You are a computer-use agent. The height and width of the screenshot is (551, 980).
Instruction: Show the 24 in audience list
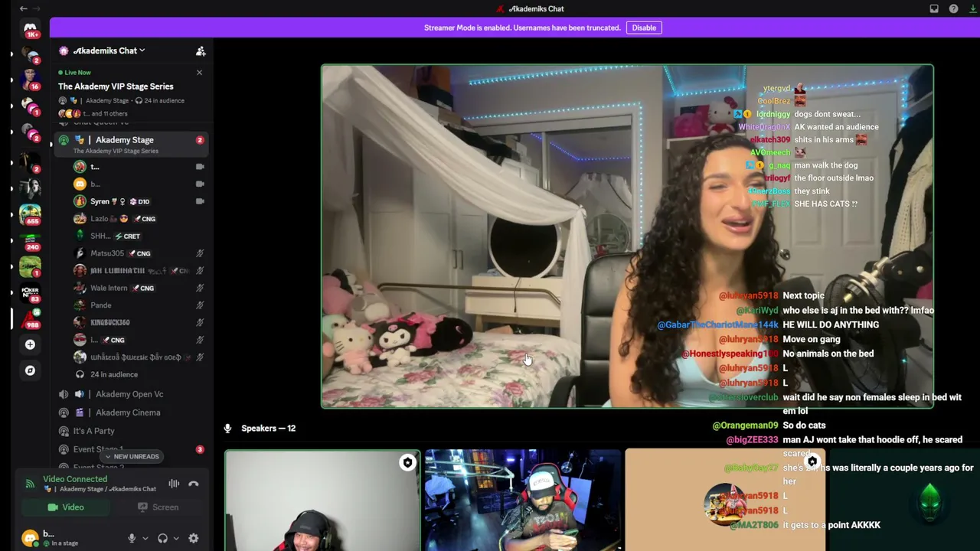tap(114, 374)
